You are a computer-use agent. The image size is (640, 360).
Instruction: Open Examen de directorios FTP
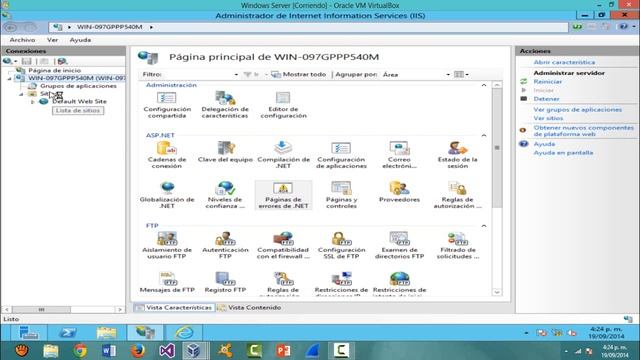click(x=399, y=245)
